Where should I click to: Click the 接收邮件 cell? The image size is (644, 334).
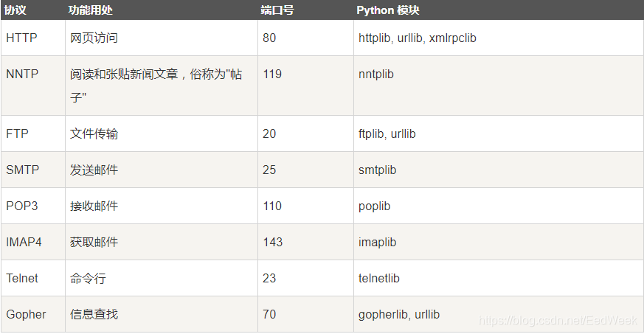(x=162, y=206)
